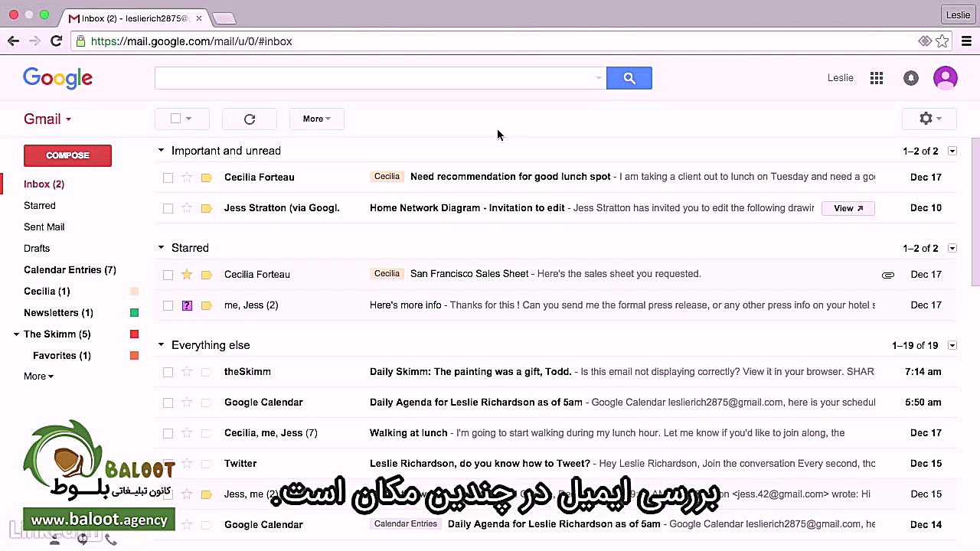Open the Gmail dropdown menu
980x551 pixels.
pyautogui.click(x=47, y=119)
